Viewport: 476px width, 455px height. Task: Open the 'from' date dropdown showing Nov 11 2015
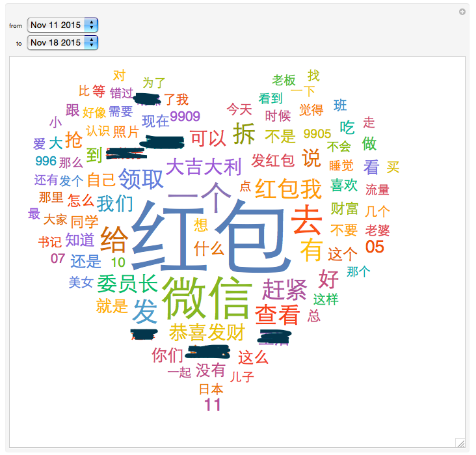coord(62,25)
